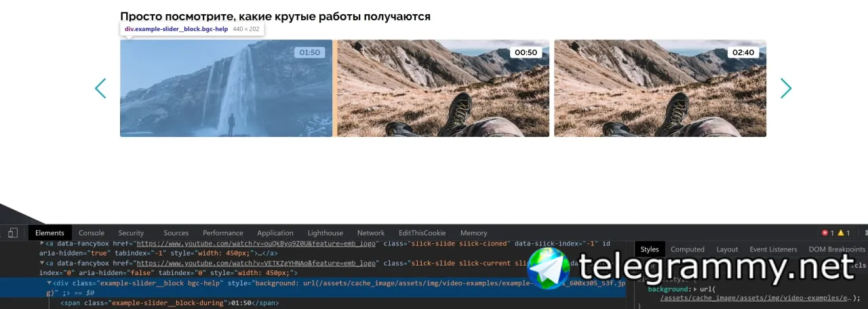Toggle device toolbar icon in DevTools
The height and width of the screenshot is (309, 868).
13,233
